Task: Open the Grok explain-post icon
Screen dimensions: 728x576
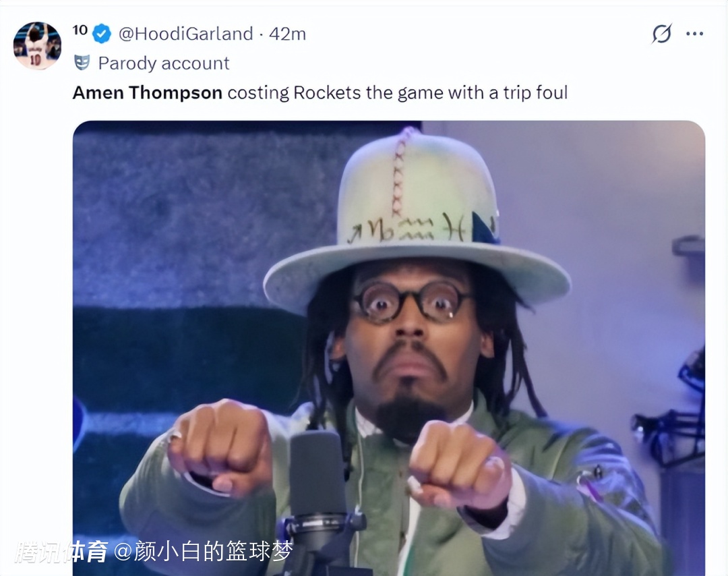Action: (662, 34)
